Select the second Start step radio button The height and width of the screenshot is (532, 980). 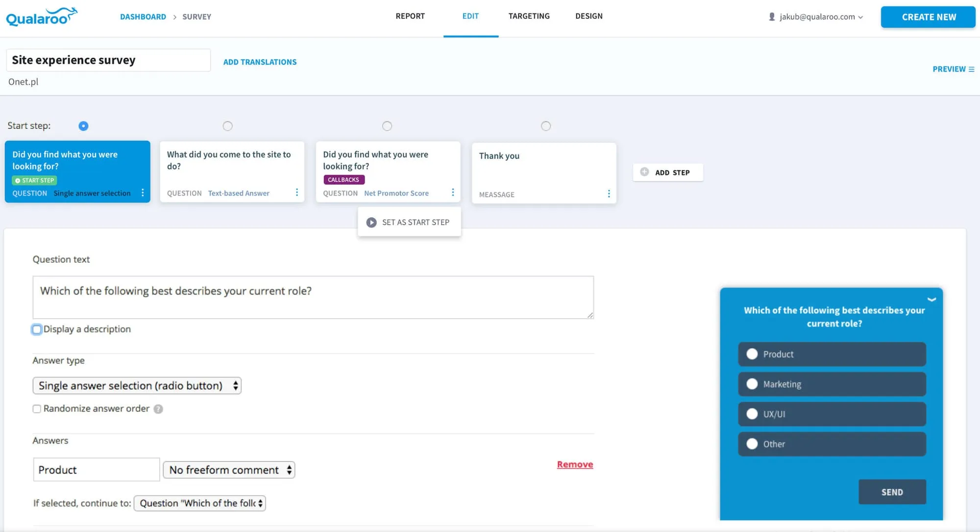pos(227,126)
